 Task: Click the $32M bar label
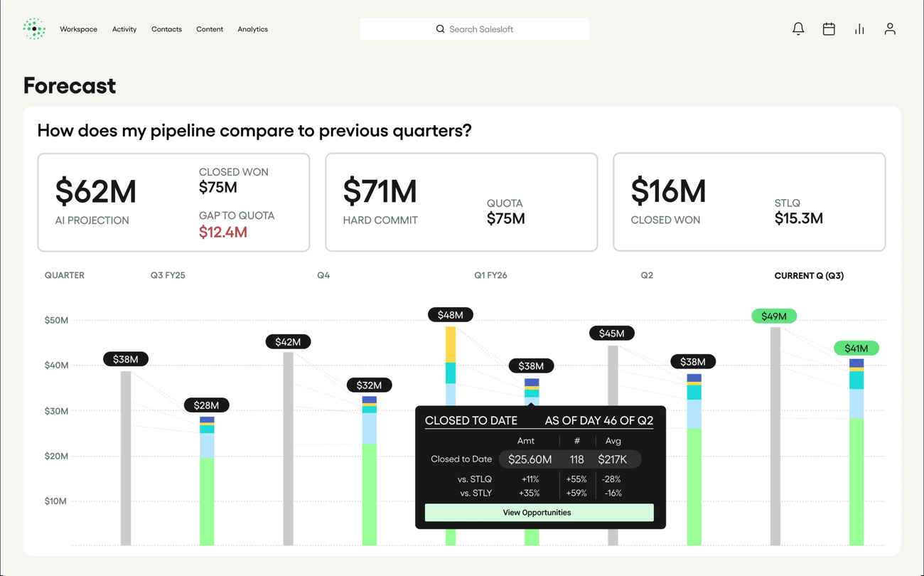point(369,385)
